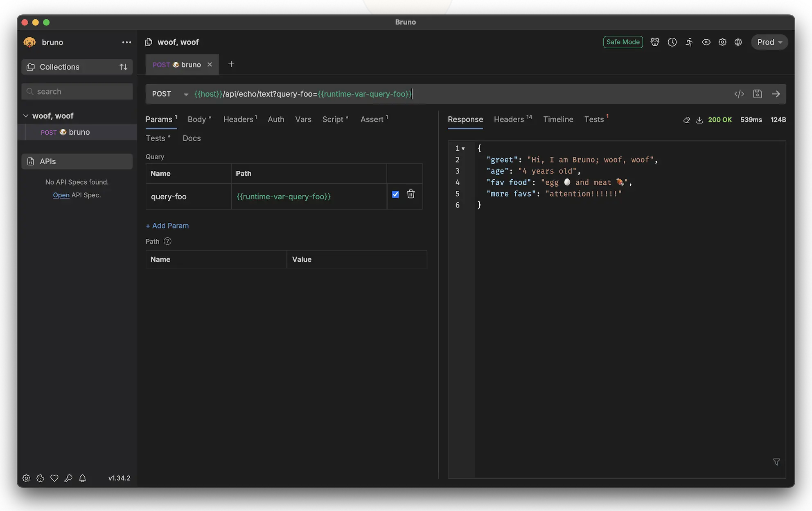Open response filter funnel icon
This screenshot has height=511, width=812.
(x=776, y=462)
